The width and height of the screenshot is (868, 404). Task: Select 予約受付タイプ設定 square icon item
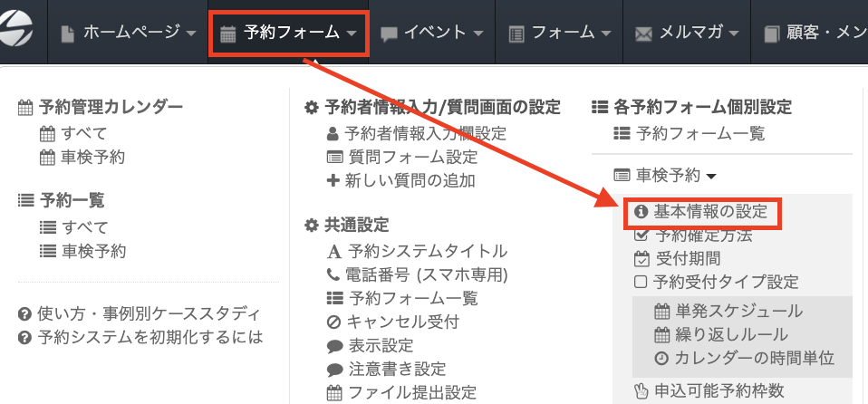click(x=641, y=282)
